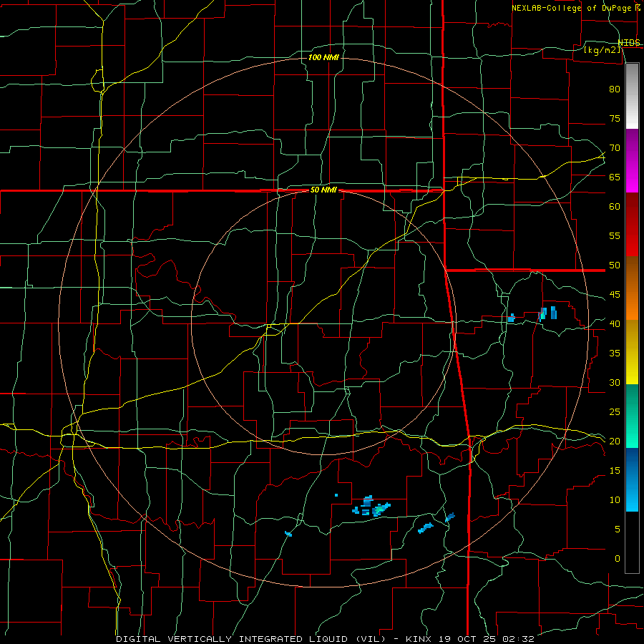Image resolution: width=644 pixels, height=644 pixels.
Task: Click the 19 OCT 25 02:32 timestamp
Action: coord(487,639)
